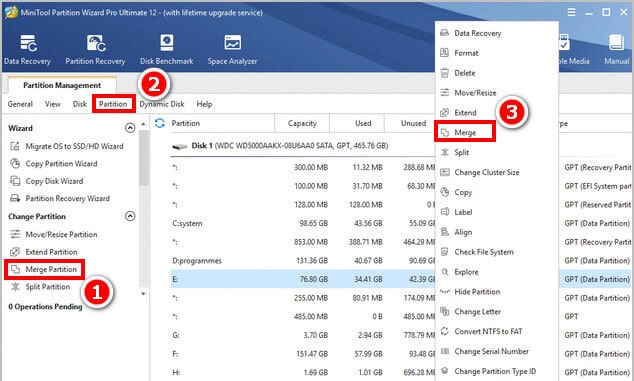Open the Space Analyzer tool
The height and width of the screenshot is (381, 634).
[x=232, y=49]
